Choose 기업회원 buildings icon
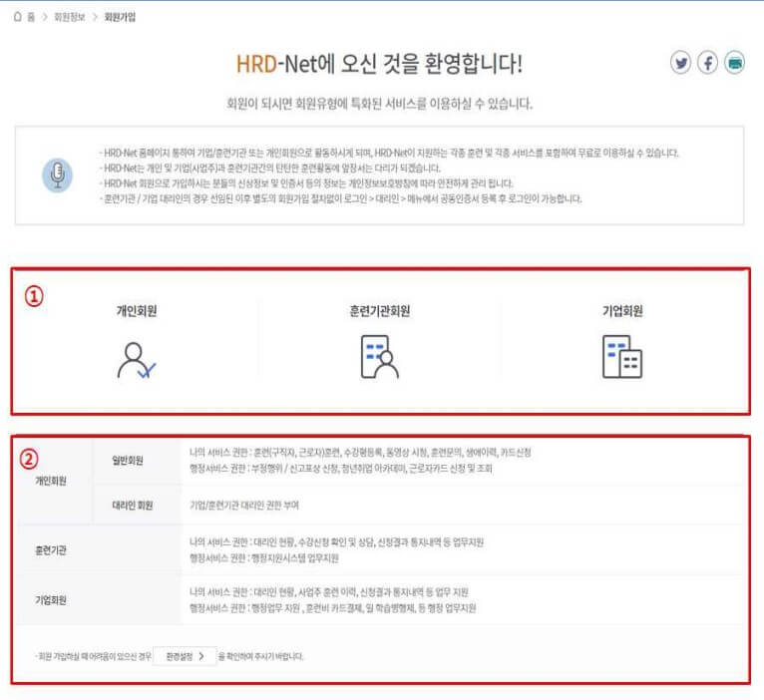This screenshot has height=700, width=764. point(622,357)
